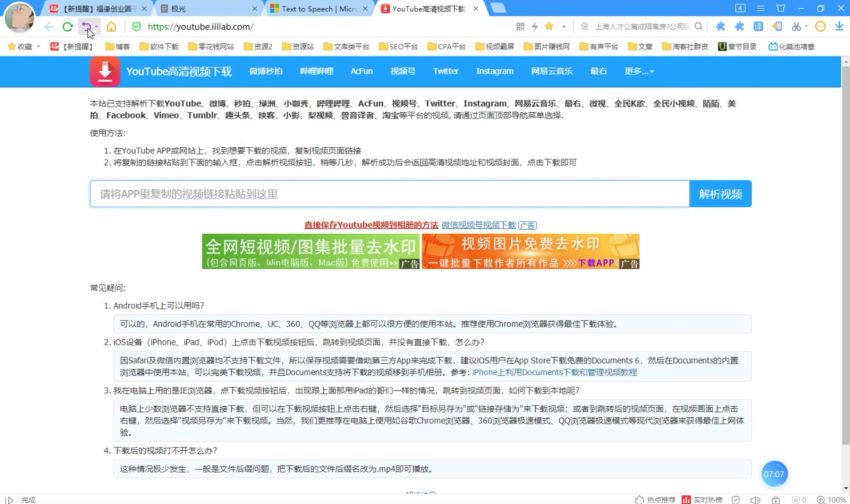This screenshot has height=504, width=850.
Task: Click the 实时热搜 status bar item
Action: click(x=702, y=500)
